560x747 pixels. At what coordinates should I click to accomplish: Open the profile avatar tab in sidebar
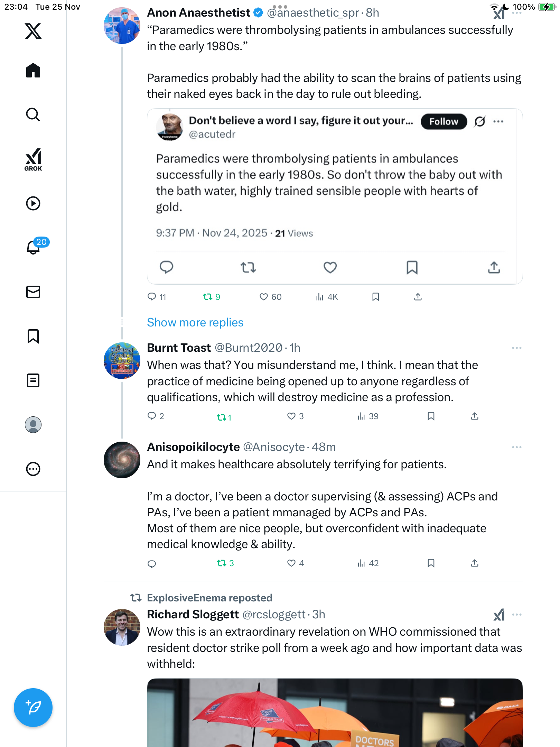[33, 425]
